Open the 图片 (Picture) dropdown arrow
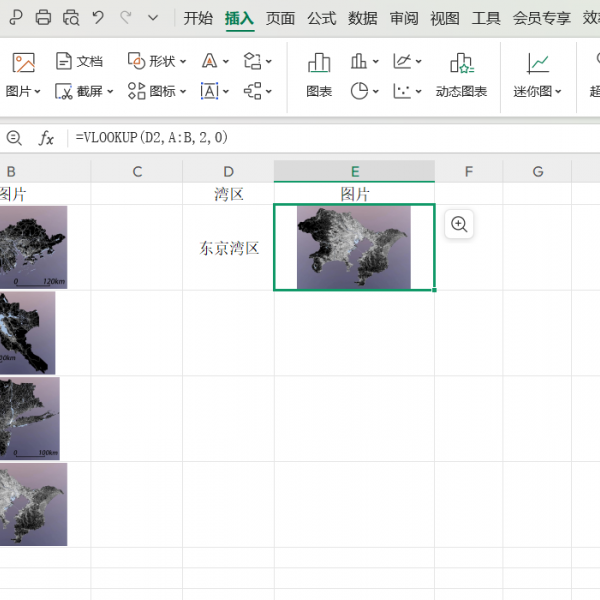This screenshot has width=600, height=600. [37, 92]
